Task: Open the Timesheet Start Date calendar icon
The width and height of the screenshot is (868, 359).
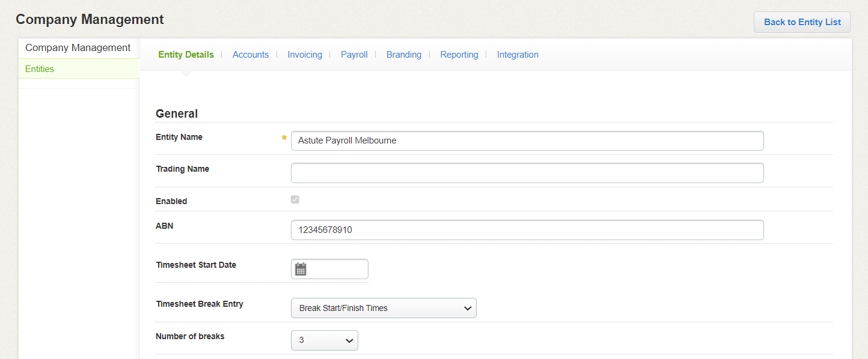Action: (x=301, y=269)
